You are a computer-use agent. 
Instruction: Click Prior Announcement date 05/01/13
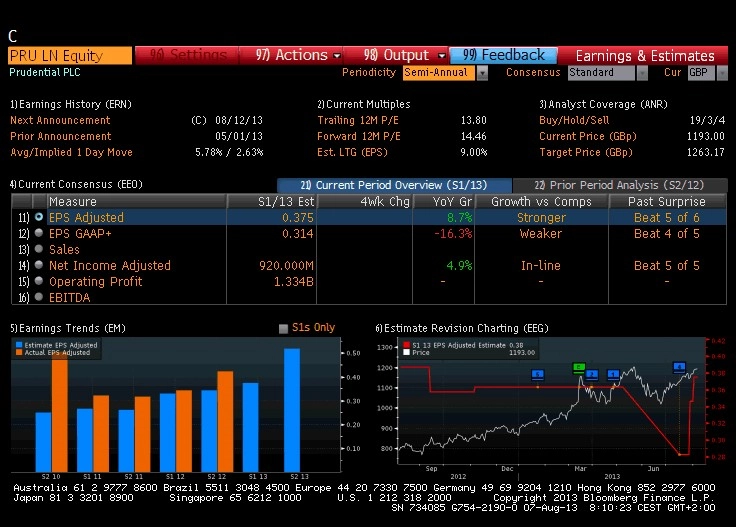(238, 136)
